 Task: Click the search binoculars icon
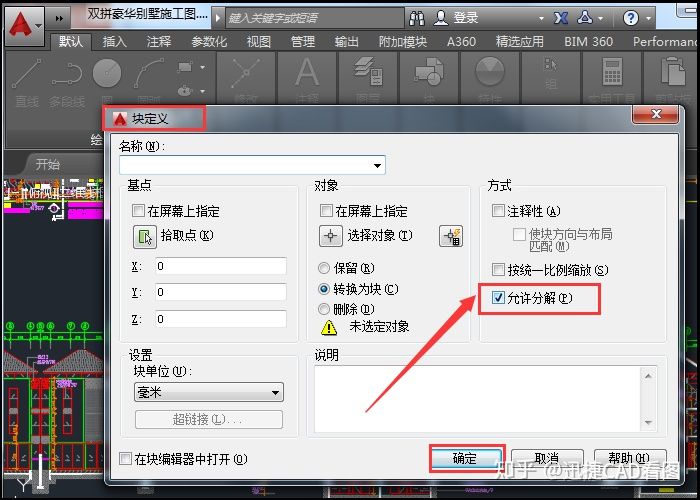(x=417, y=18)
